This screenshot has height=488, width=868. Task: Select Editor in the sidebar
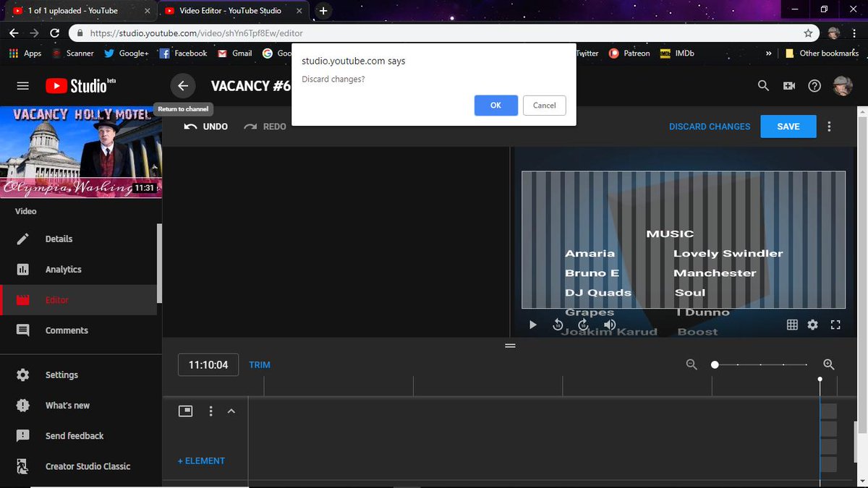tap(80, 300)
